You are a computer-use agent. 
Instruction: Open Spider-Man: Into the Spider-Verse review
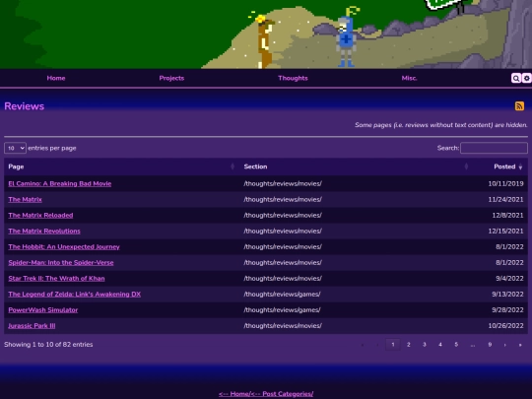coord(61,263)
